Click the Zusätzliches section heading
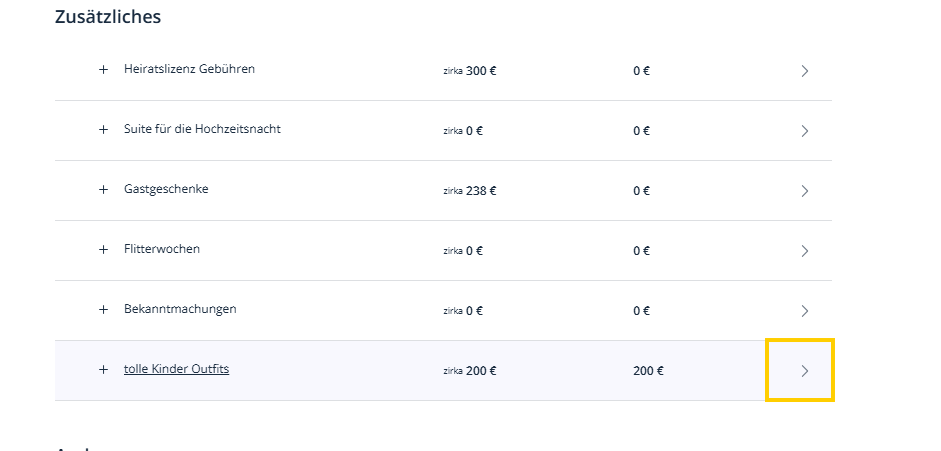 pos(108,17)
